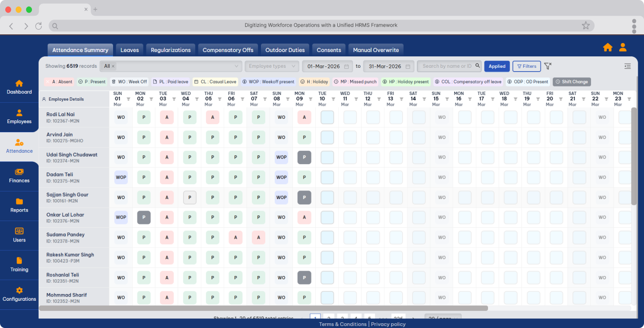Click the orange Home icon in header

[607, 47]
